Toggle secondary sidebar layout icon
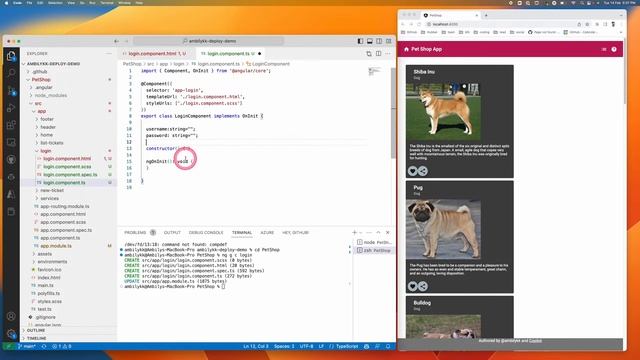 [x=379, y=41]
